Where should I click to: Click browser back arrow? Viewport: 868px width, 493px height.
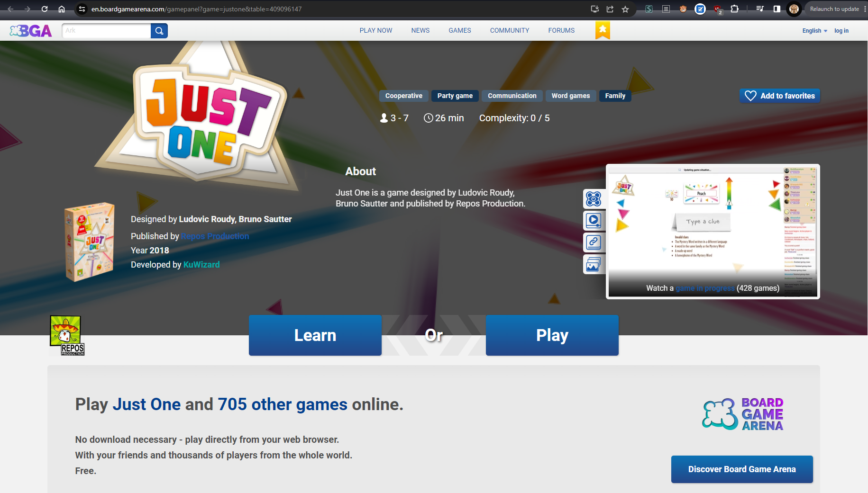pos(10,9)
